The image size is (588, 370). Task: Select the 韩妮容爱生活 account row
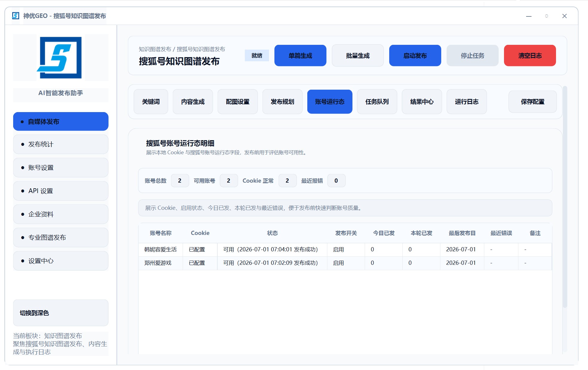pos(345,250)
